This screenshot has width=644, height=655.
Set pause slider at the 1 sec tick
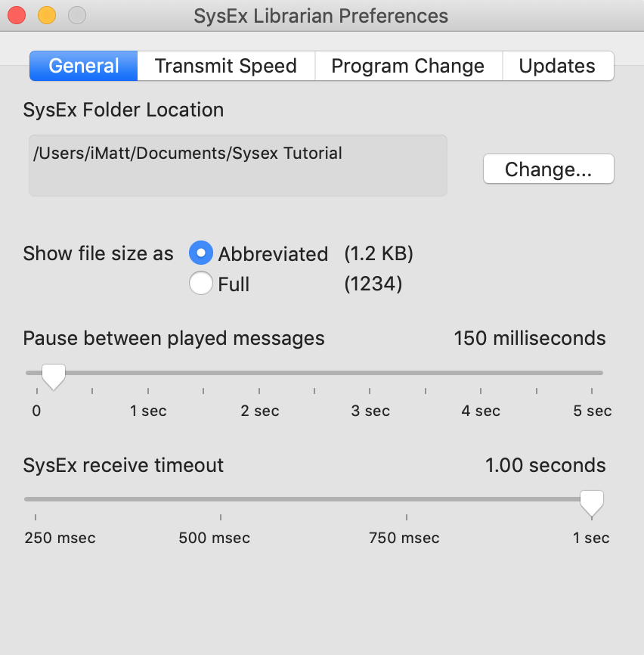click(x=147, y=373)
